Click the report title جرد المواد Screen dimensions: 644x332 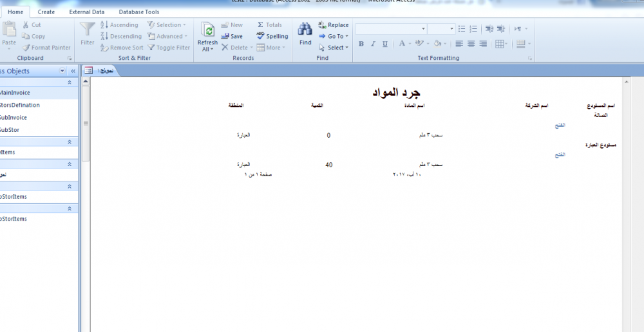[396, 93]
